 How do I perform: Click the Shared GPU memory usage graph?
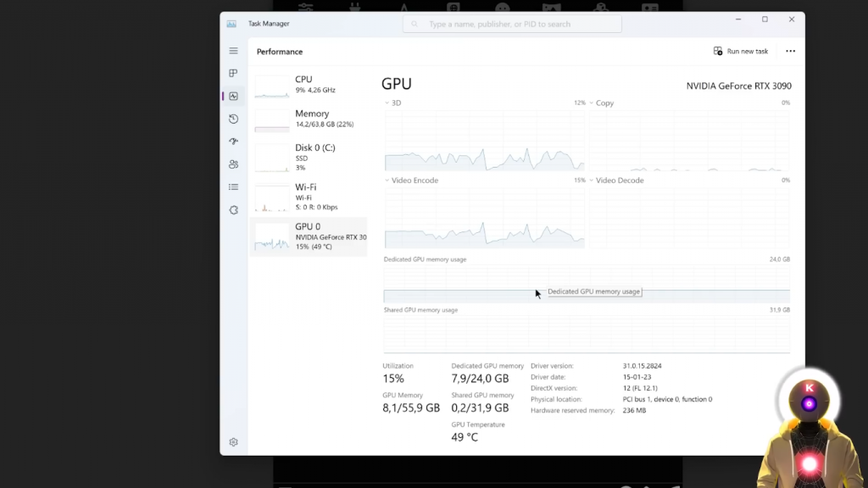[x=587, y=334]
